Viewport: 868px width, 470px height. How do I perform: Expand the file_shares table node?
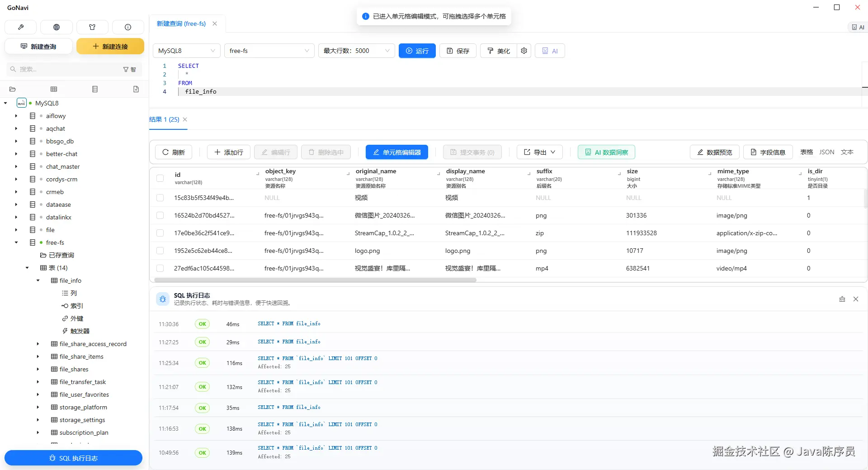[38, 369]
